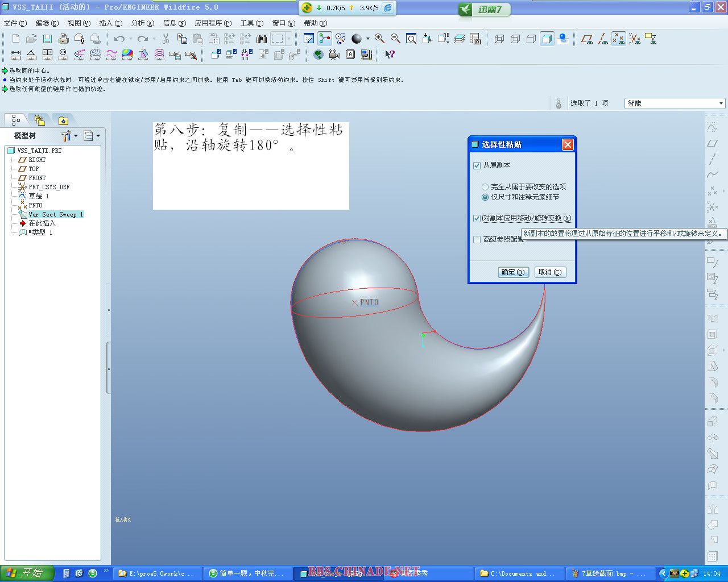Open the 智能 selection filter dropdown
The height and width of the screenshot is (582, 728).
click(x=721, y=103)
